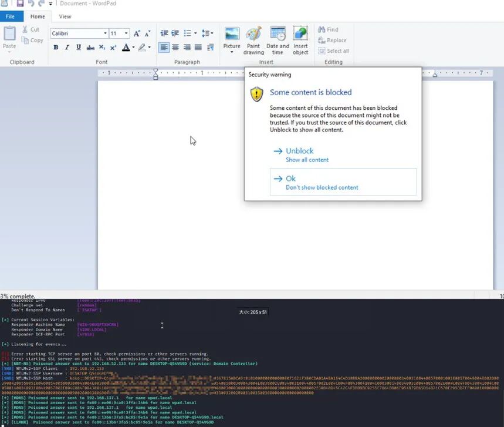Insert a Paint drawing
This screenshot has width=504, height=427.
coord(253,40)
